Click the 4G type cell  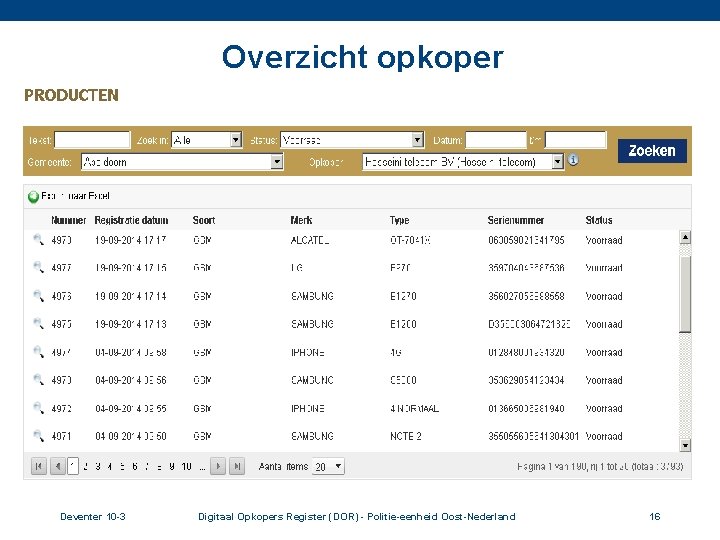(x=395, y=353)
